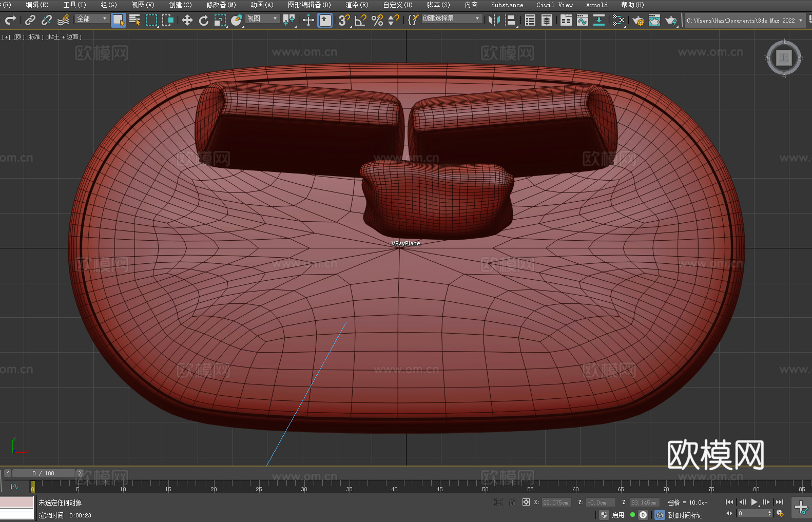This screenshot has width=812, height=522.
Task: Play the animation
Action: 754,502
